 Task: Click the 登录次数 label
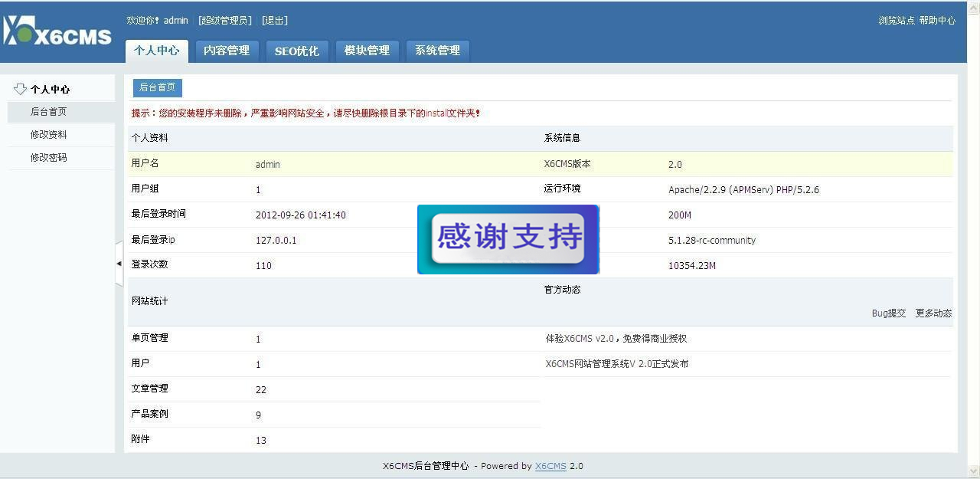tap(149, 264)
